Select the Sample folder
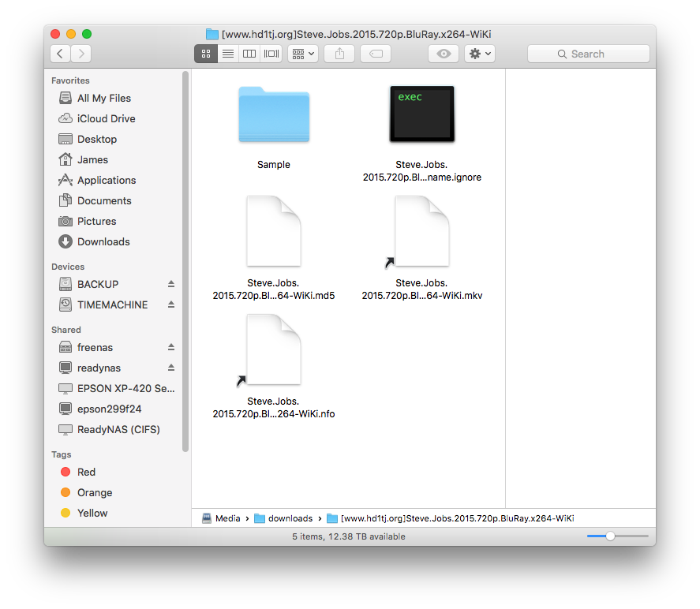The width and height of the screenshot is (700, 609). [x=274, y=115]
